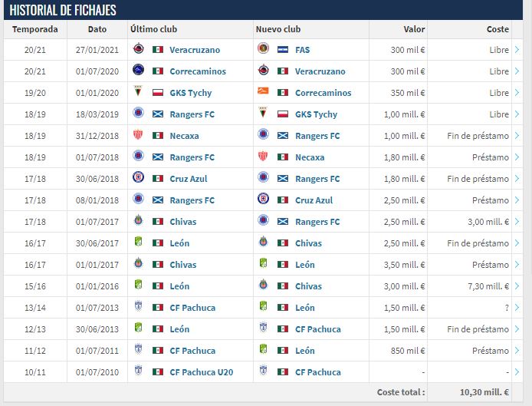Click the Correcaminos crest in the 01/07/2020 row
Viewport: 532px width, 406px height.
[138, 71]
